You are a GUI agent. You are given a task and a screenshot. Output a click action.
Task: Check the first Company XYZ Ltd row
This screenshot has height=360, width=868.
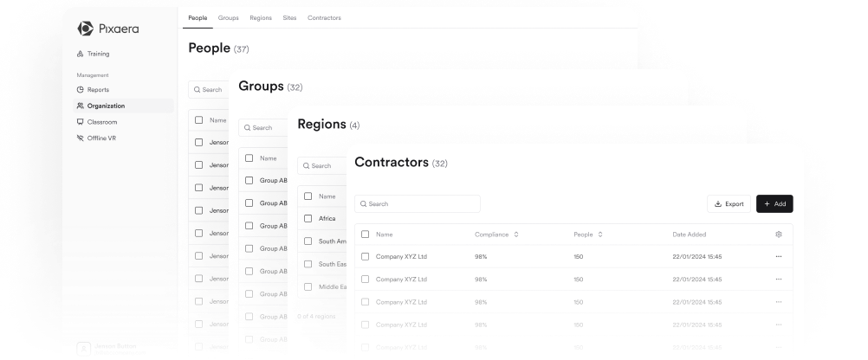click(365, 256)
